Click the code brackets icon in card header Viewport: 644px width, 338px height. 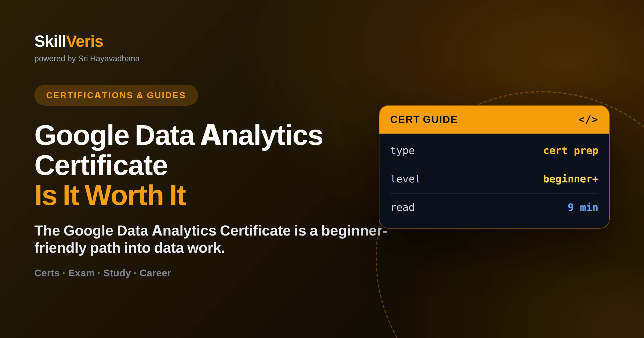click(588, 120)
